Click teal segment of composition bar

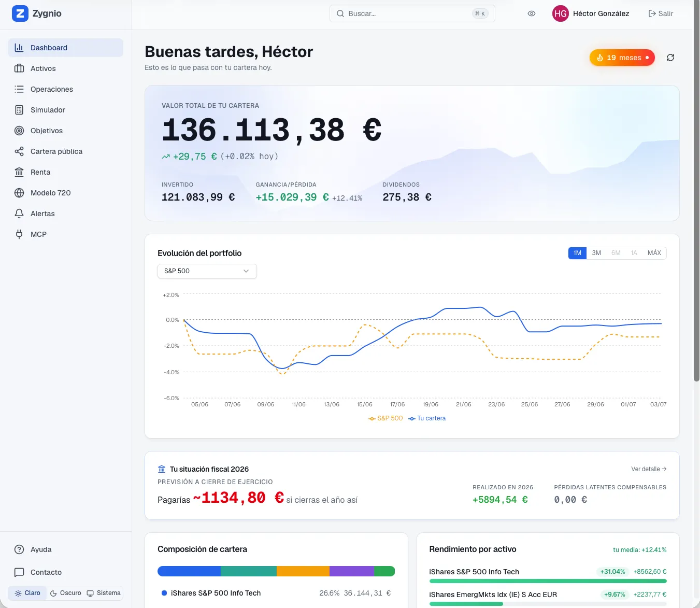pyautogui.click(x=249, y=571)
